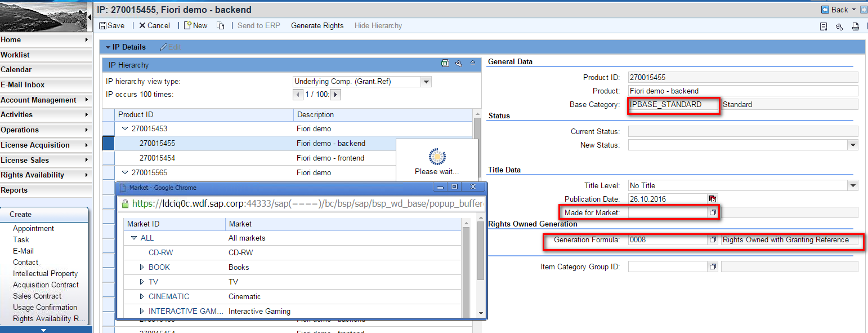
Task: Open E-Mail Inbox in navigation
Action: (46, 85)
